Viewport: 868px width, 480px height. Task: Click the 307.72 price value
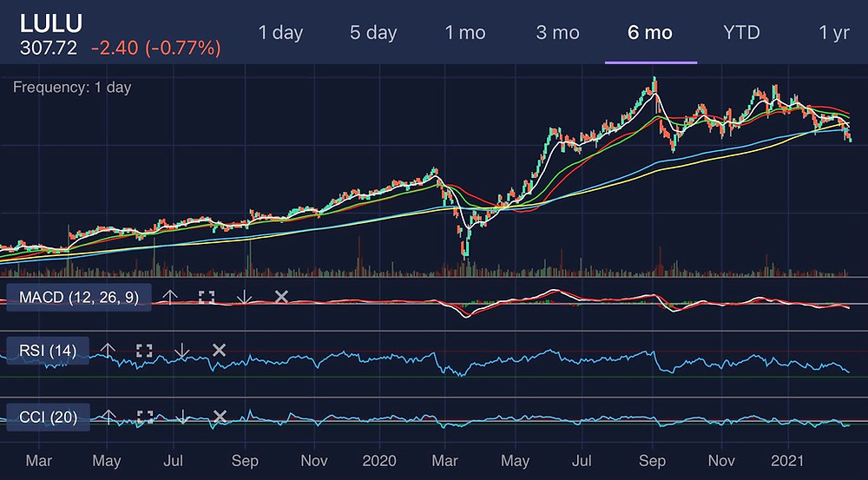click(49, 48)
